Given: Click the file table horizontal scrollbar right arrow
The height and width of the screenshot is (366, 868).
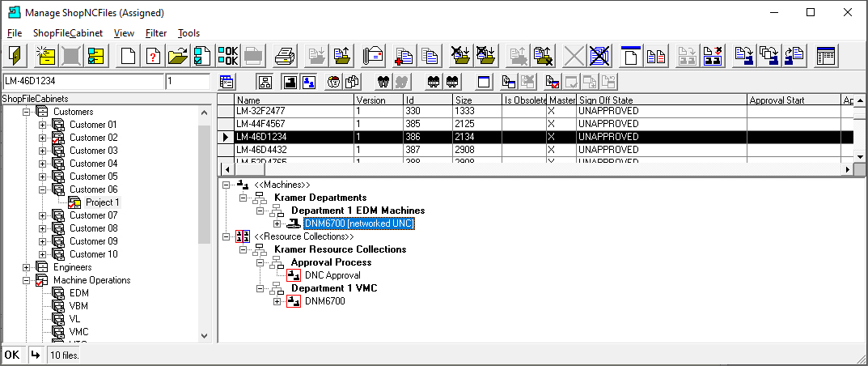Looking at the screenshot, I should (847, 168).
